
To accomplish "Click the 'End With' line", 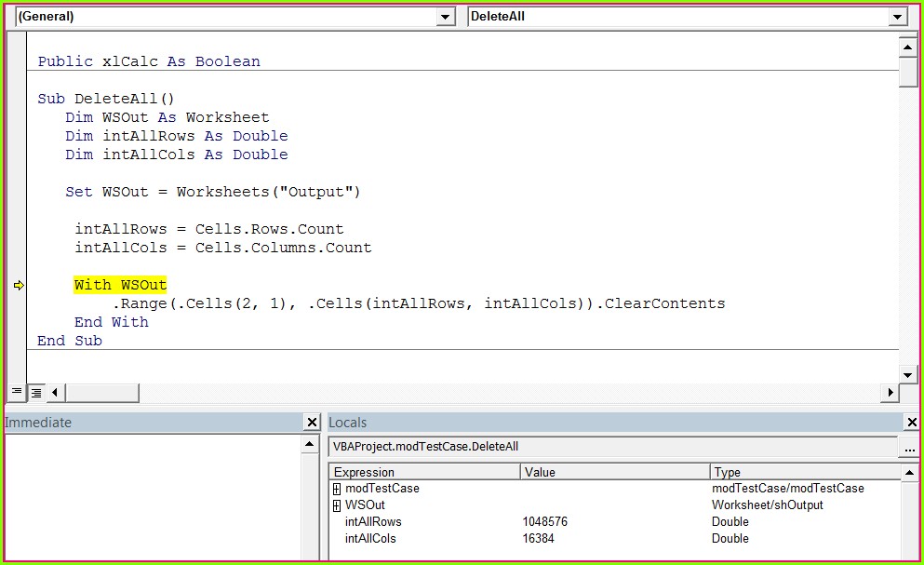I will point(112,323).
